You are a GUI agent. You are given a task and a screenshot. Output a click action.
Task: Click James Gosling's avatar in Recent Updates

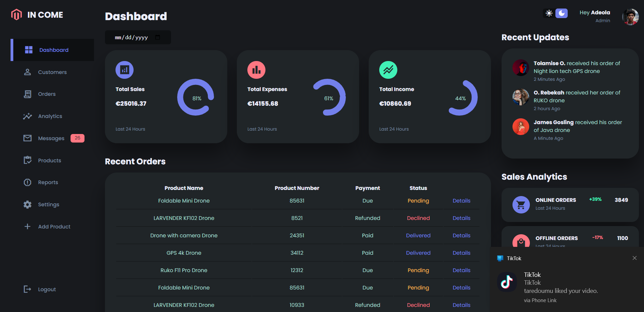pos(521,127)
